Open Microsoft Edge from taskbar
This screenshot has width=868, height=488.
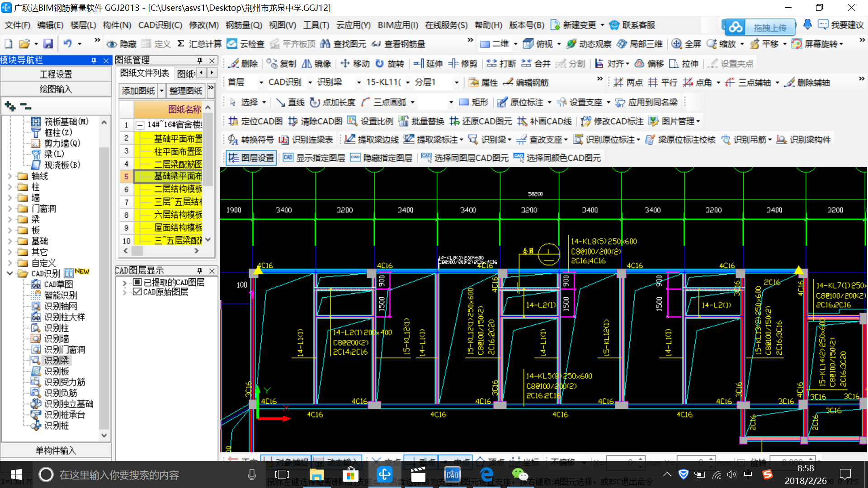coord(486,474)
